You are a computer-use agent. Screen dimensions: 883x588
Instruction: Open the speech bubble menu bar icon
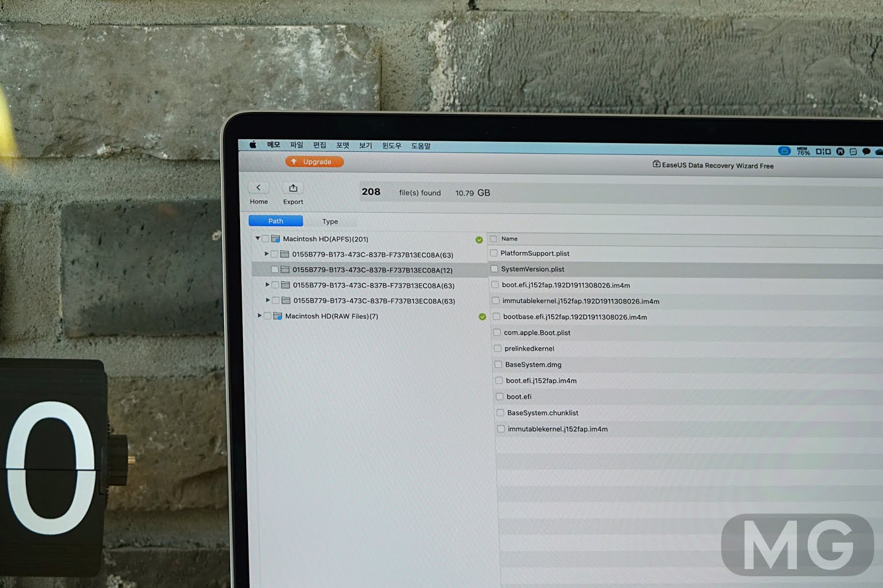pos(866,152)
